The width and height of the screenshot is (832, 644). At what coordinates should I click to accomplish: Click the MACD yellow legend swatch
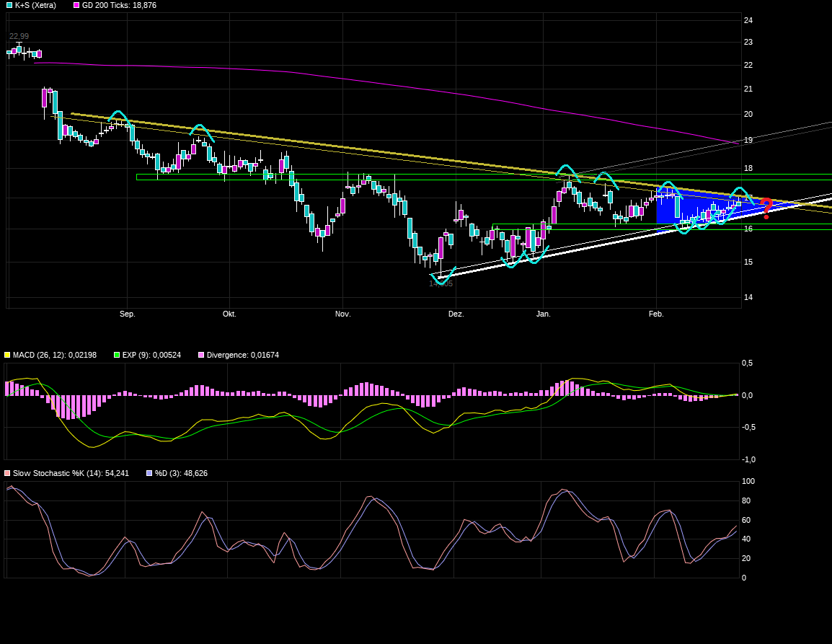coord(7,355)
